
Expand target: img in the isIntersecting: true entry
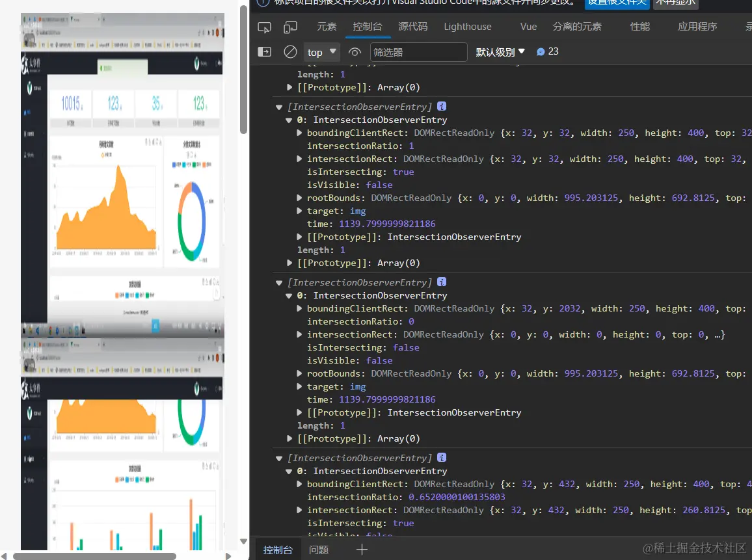tap(299, 211)
